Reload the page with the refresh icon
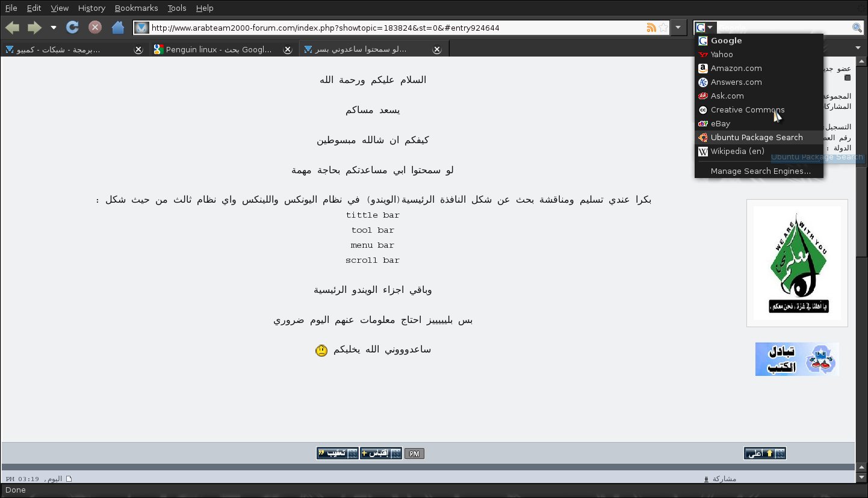Image resolution: width=868 pixels, height=498 pixels. pos(73,28)
